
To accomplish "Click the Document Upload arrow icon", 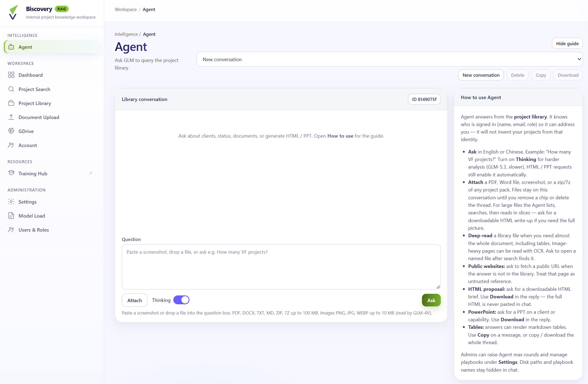I will pyautogui.click(x=11, y=117).
